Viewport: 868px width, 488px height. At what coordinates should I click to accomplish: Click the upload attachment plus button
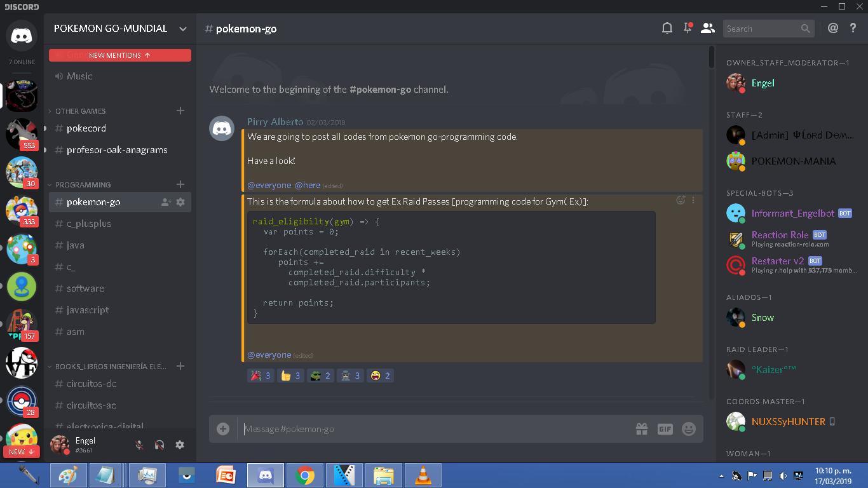[x=223, y=429]
